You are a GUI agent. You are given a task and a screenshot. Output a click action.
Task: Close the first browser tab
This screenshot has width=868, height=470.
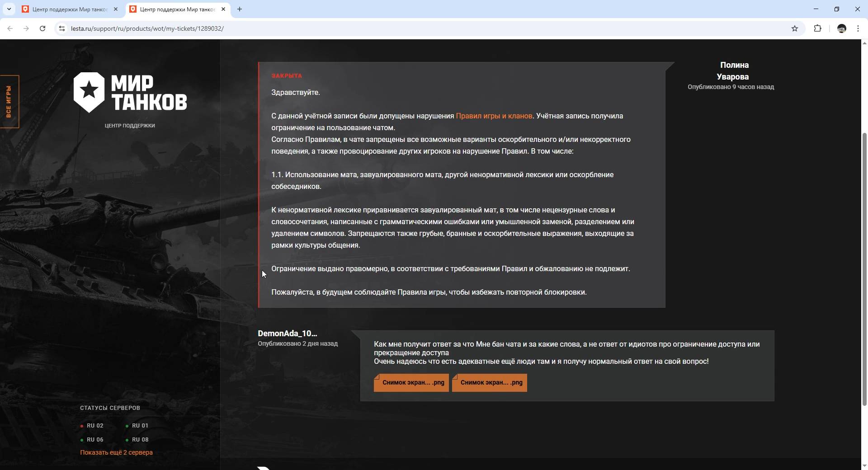pyautogui.click(x=116, y=9)
